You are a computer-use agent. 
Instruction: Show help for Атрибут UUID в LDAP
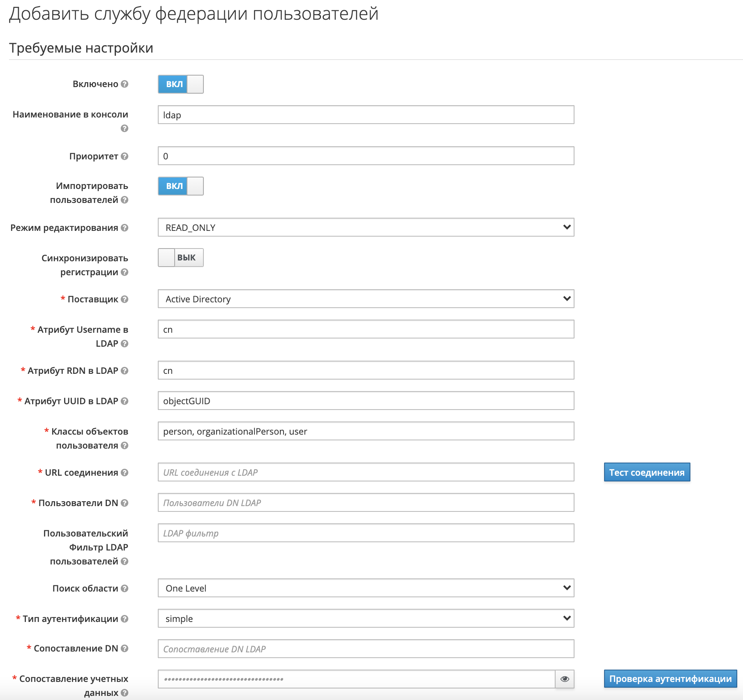125,401
